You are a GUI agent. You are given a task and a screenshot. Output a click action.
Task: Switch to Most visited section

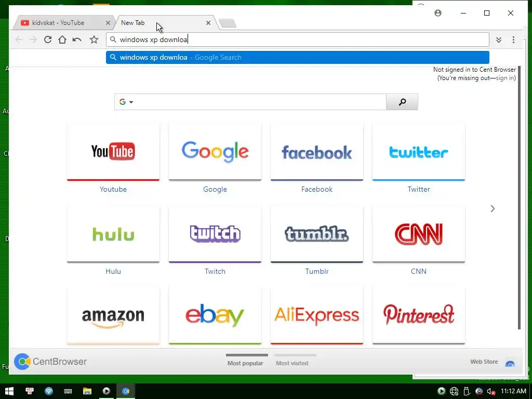(292, 363)
